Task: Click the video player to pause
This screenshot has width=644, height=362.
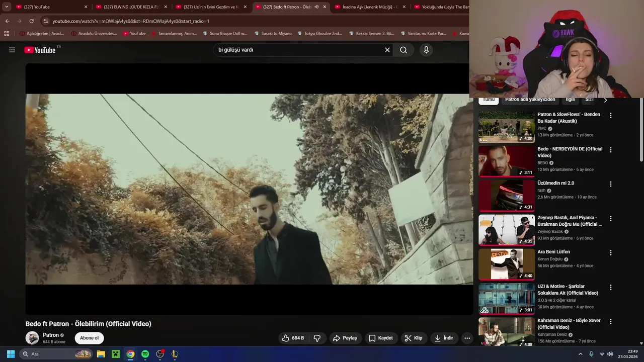Action: pos(249,189)
